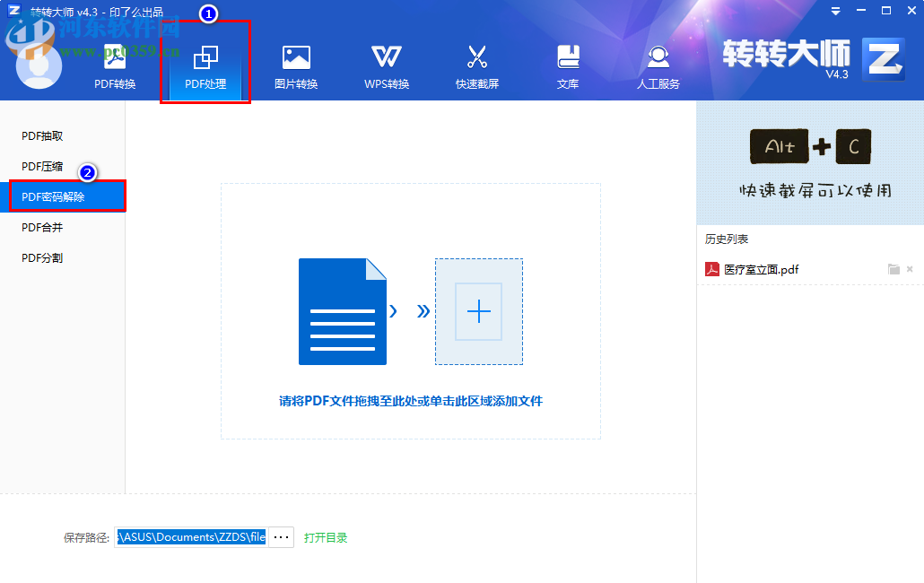The width and height of the screenshot is (924, 583).
Task: Click the ... button to browse save path
Action: click(281, 536)
